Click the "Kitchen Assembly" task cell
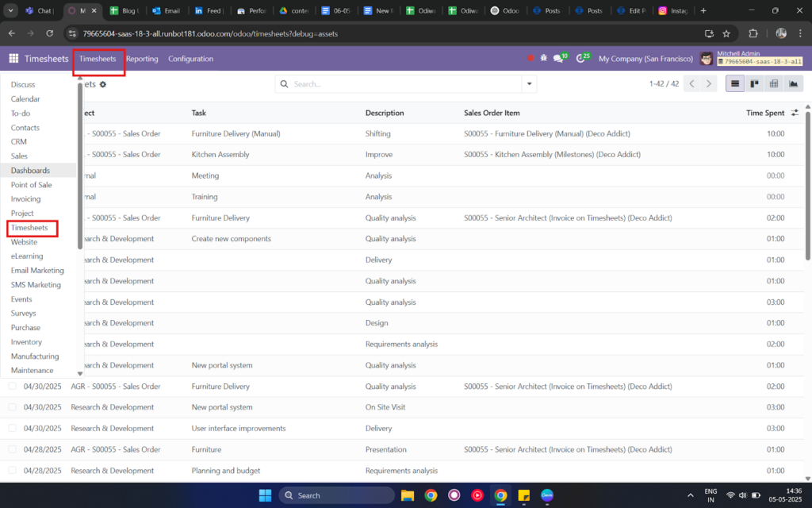The width and height of the screenshot is (812, 508). point(220,155)
